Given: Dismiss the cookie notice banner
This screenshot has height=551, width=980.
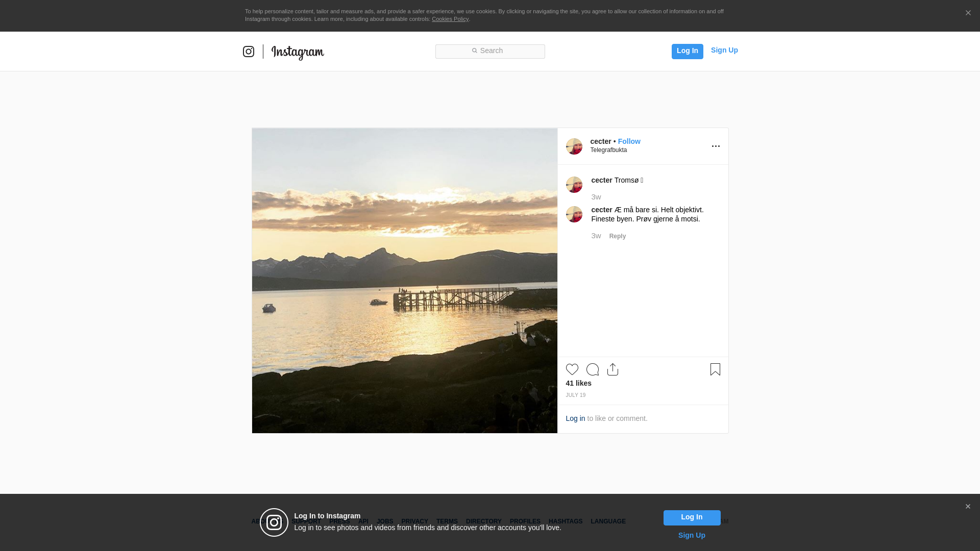Looking at the screenshot, I should coord(968,13).
